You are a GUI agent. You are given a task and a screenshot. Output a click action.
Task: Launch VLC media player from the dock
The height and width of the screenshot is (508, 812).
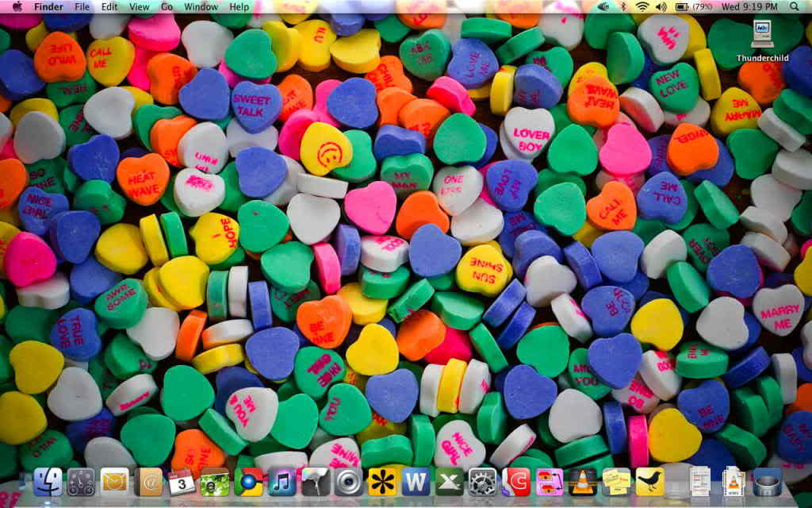click(583, 482)
